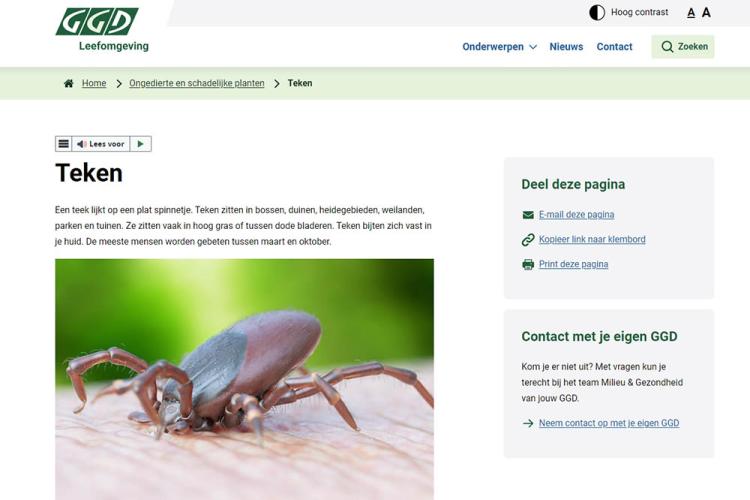Open the read-aloud menu hamburger icon
Image resolution: width=750 pixels, height=500 pixels.
64,144
